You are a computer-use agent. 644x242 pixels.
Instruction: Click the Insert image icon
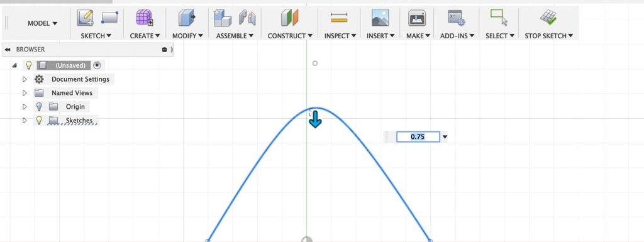coord(380,18)
